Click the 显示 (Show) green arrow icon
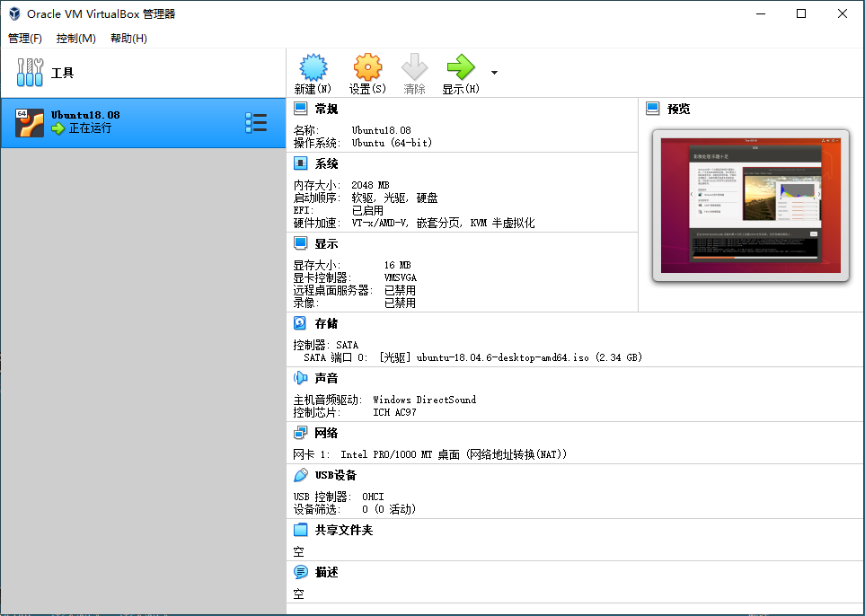Screen dimensions: 865x616 tap(460, 67)
